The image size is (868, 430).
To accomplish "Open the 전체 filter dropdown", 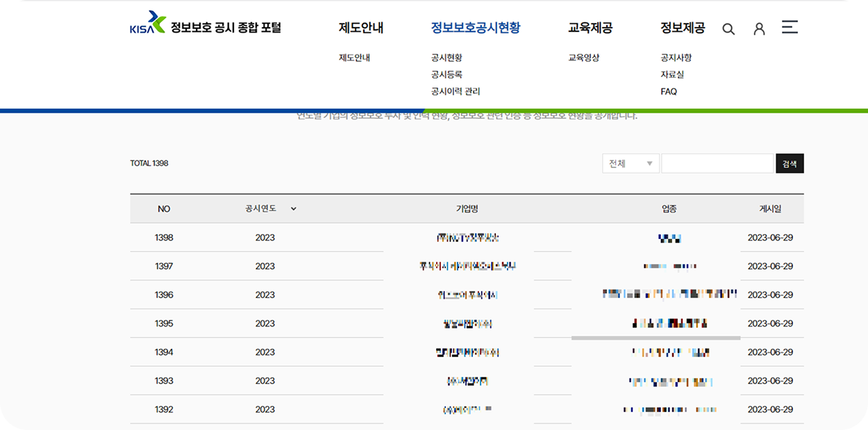I will (629, 163).
